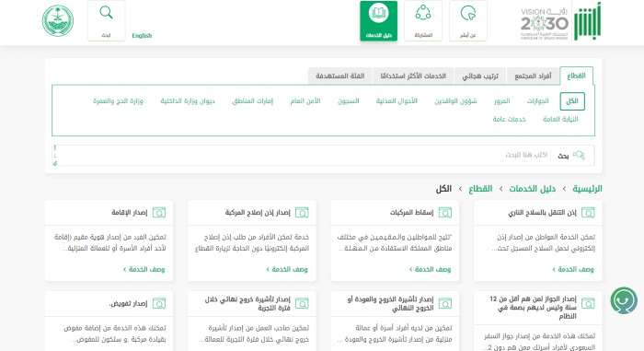Select the أفراد المجتمع tab
Image resolution: width=644 pixels, height=351 pixels.
click(533, 76)
